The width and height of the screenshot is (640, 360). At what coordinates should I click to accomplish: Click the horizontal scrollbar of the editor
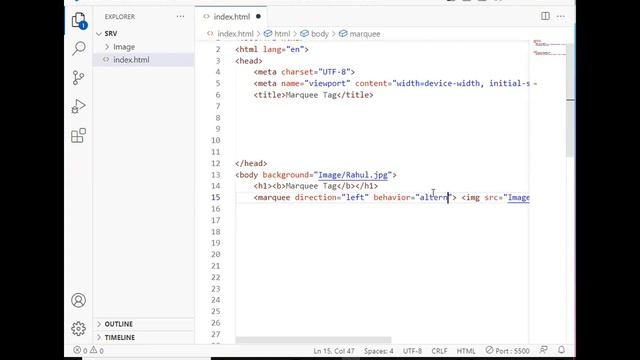(x=313, y=340)
